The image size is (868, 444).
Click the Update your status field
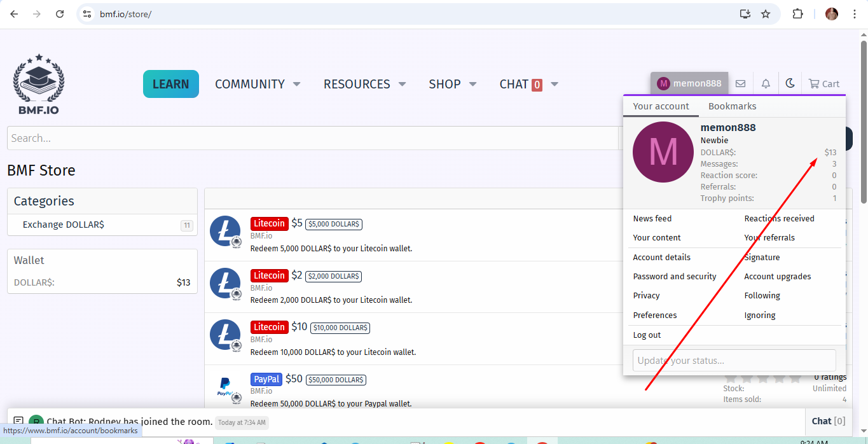click(734, 360)
